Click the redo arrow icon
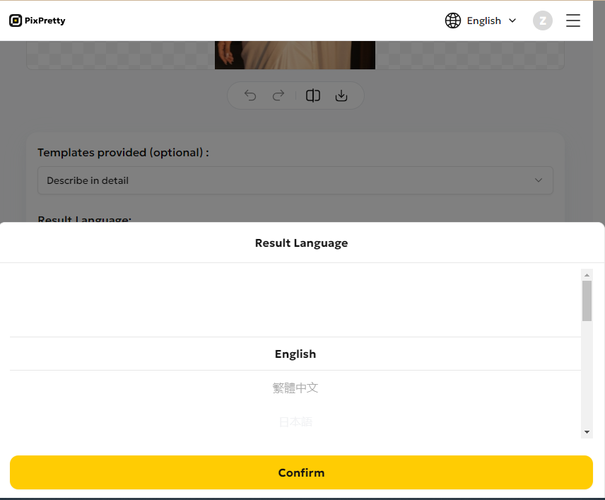The height and width of the screenshot is (500, 605). point(279,96)
